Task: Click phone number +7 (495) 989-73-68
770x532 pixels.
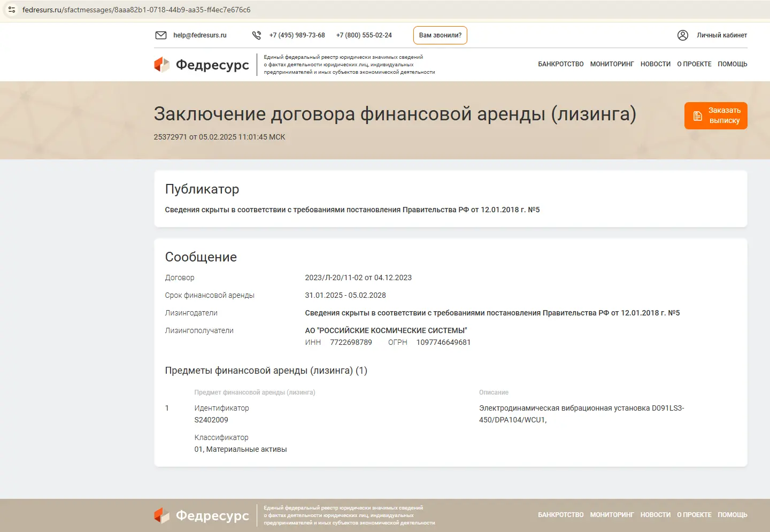Action: (297, 35)
